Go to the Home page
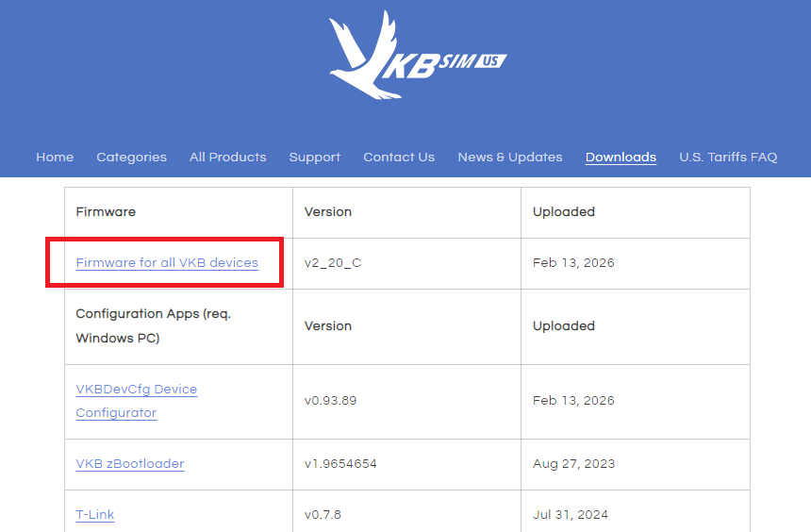Screen dimensions: 811x532 (x=55, y=158)
